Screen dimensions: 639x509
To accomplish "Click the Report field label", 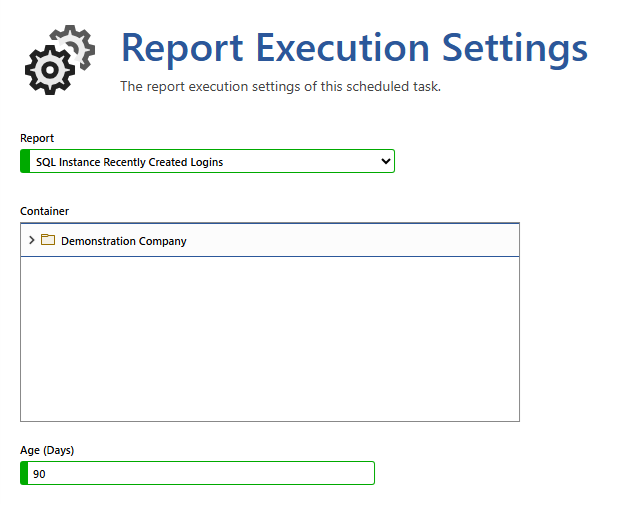I will (x=37, y=138).
